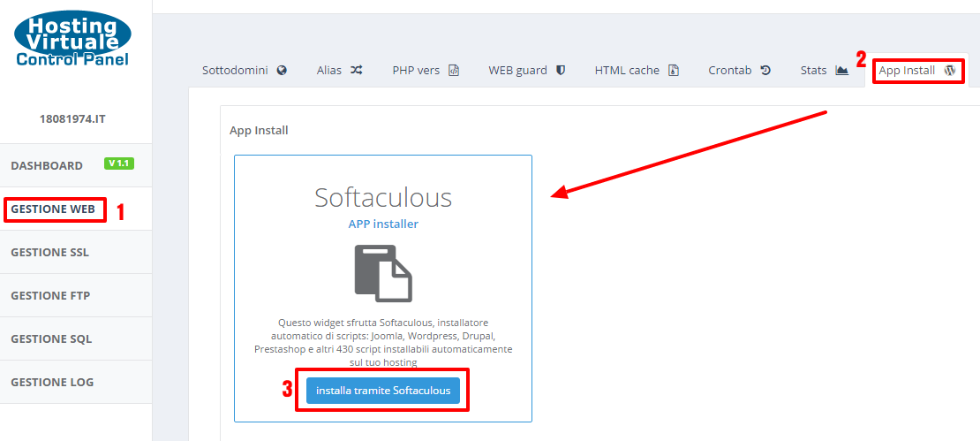Select the WEB guard tab
Image resolution: width=980 pixels, height=441 pixels.
(527, 71)
